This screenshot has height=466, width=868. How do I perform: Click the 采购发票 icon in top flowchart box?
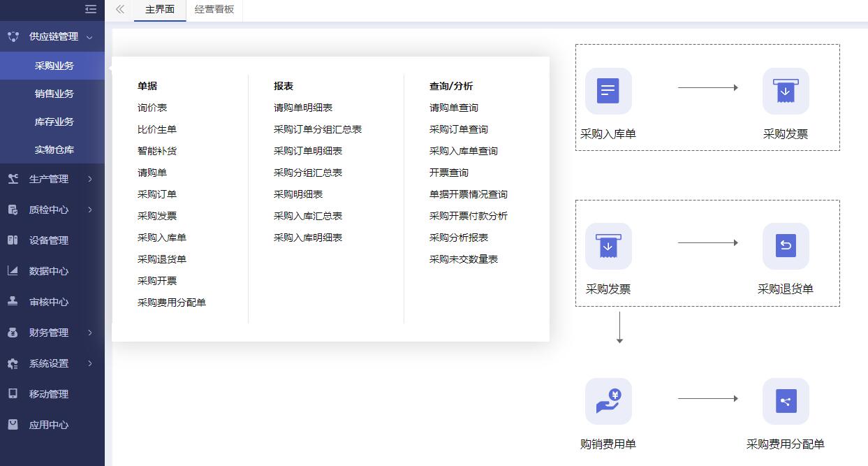click(x=786, y=91)
